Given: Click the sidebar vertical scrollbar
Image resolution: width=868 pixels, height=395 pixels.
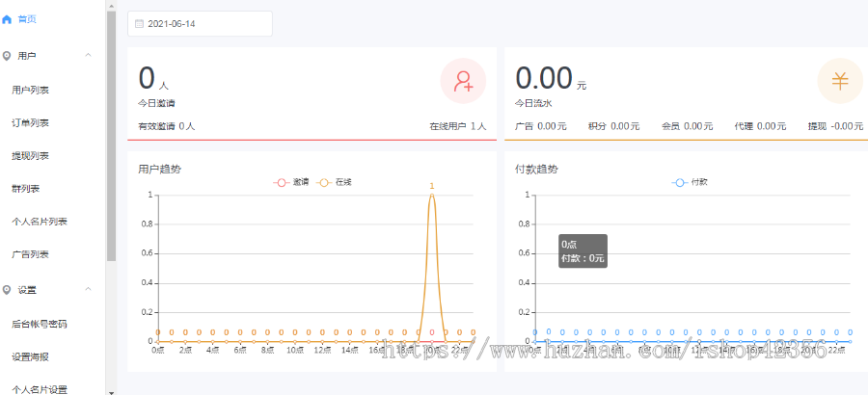Looking at the screenshot, I should 111,135.
